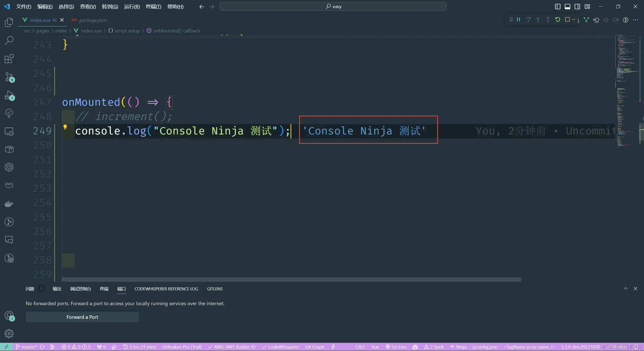
Task: Open the Docker panel
Action: (x=9, y=203)
